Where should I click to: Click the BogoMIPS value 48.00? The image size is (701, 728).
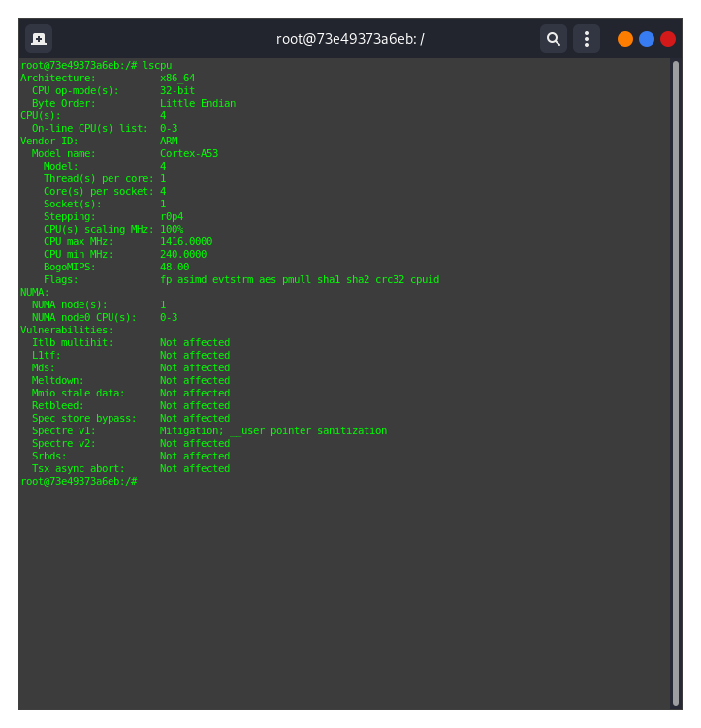click(175, 267)
